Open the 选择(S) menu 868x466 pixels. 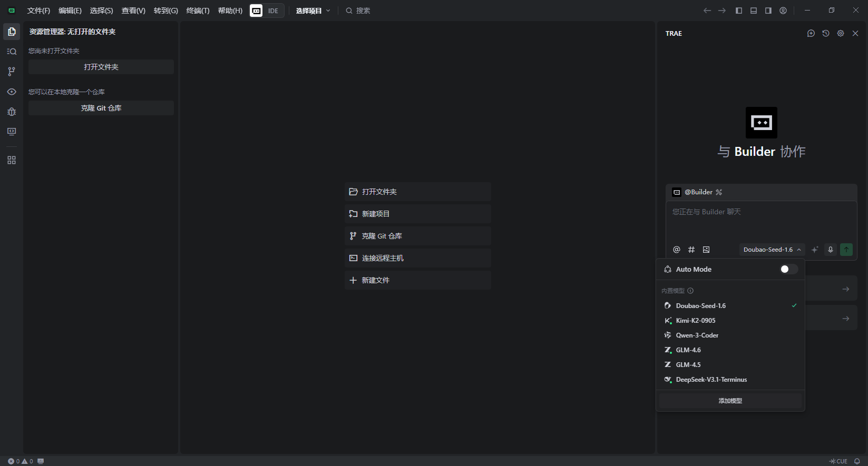(102, 11)
